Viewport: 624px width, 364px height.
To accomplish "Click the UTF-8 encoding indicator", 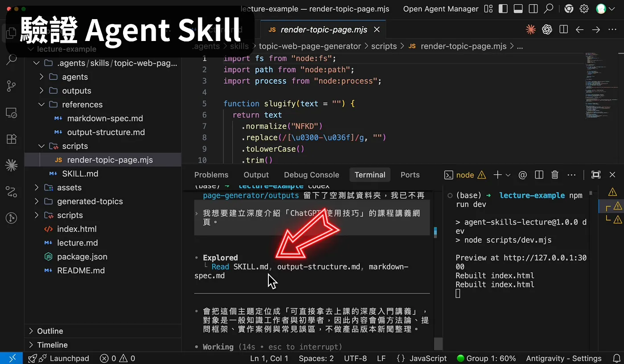I will click(356, 358).
